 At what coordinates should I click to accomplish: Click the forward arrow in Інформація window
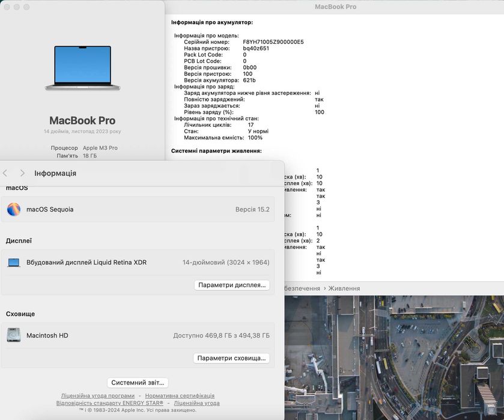[22, 173]
